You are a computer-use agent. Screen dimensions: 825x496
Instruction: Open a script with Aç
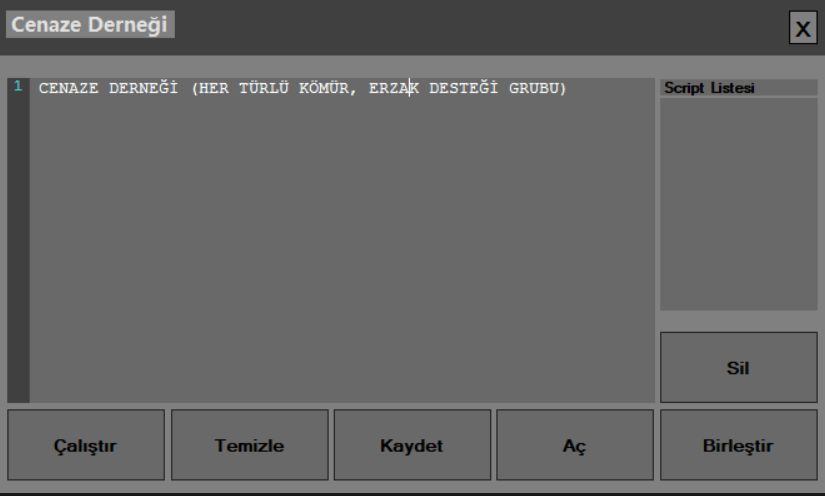click(x=575, y=445)
